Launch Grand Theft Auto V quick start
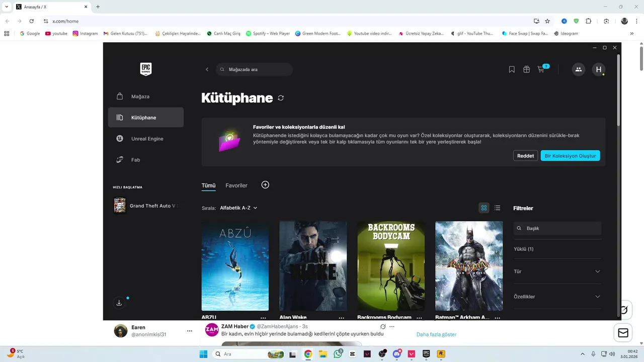 point(146,206)
